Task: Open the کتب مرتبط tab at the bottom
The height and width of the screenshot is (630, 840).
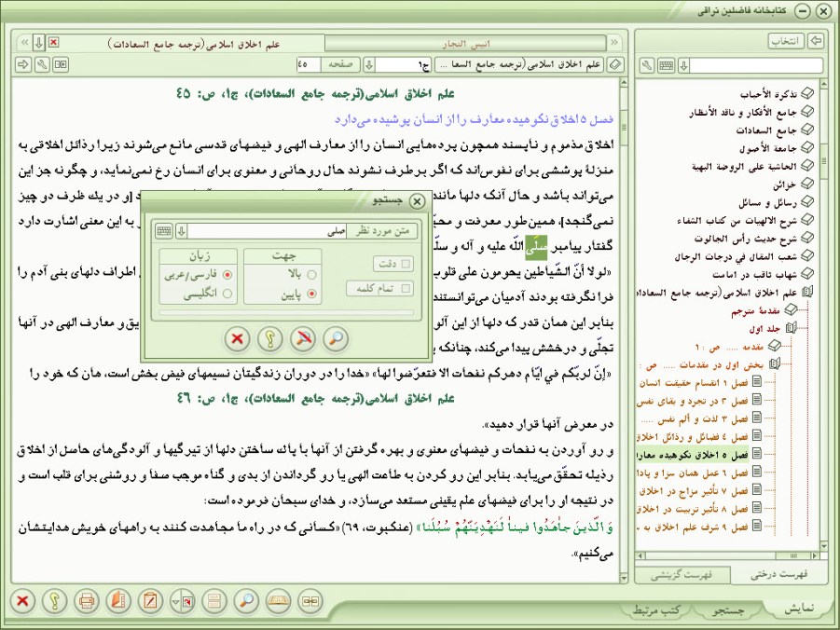Action: 656,609
